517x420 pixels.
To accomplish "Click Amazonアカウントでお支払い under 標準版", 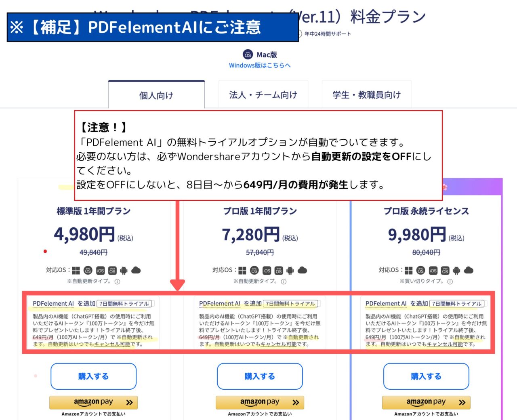I will pyautogui.click(x=93, y=414).
